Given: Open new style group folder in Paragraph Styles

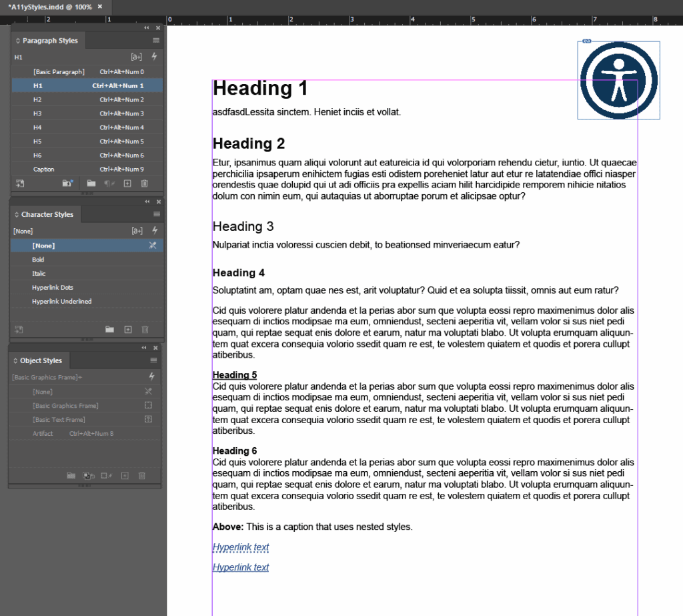Looking at the screenshot, I should (91, 184).
